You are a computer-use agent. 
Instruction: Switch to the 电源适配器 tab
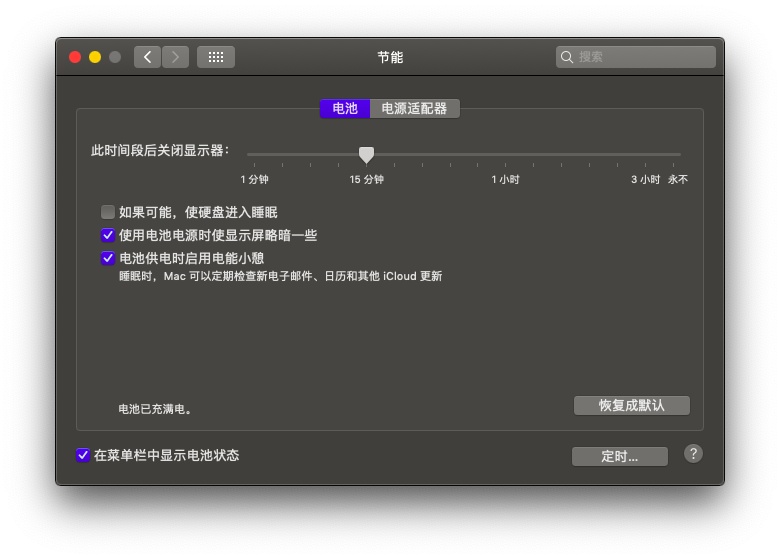[414, 108]
